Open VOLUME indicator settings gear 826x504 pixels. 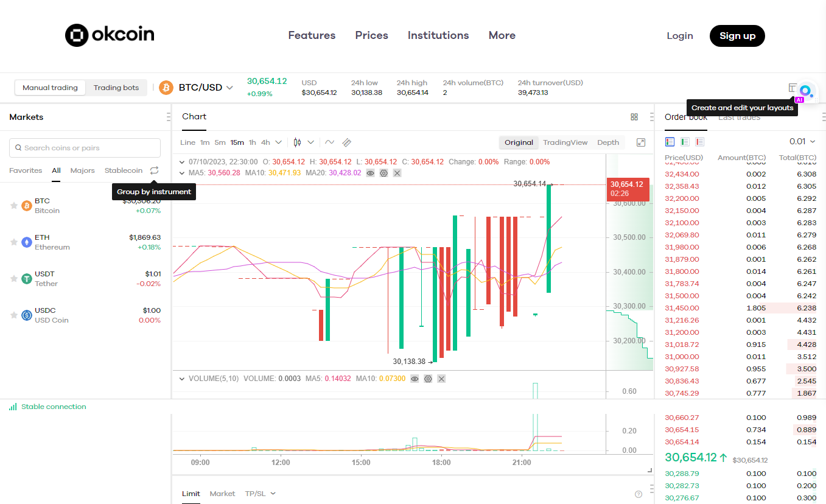pos(428,379)
